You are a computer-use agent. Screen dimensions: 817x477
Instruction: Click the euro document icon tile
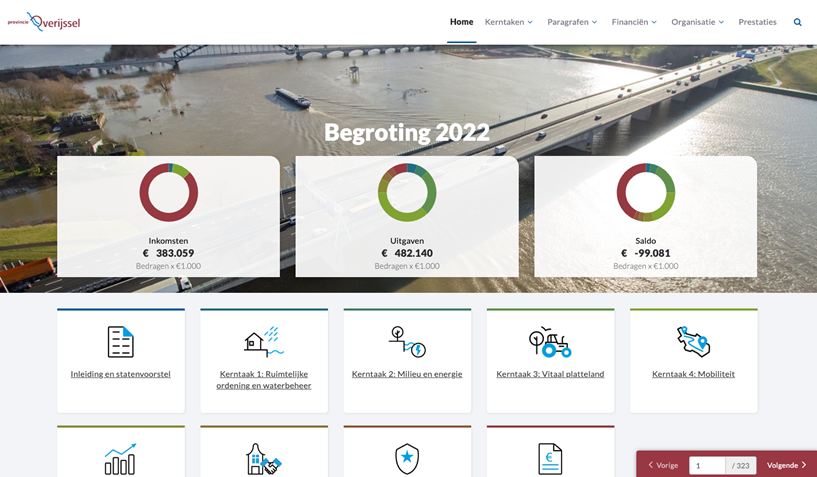(x=550, y=459)
